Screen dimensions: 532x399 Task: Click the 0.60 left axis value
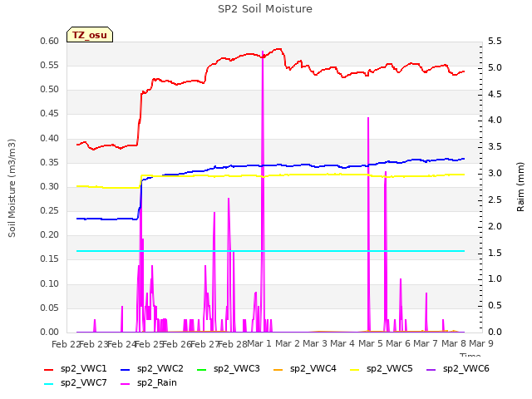tap(50, 41)
